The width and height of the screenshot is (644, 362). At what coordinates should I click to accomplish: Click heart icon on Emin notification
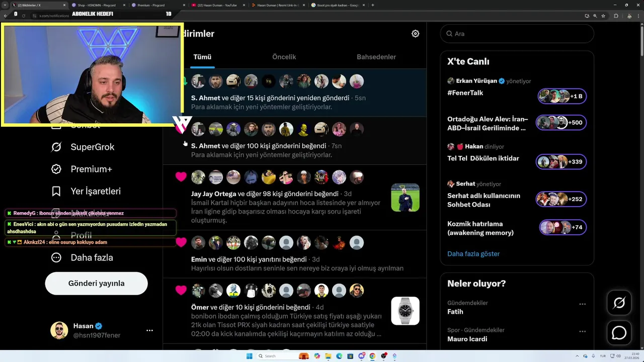tap(181, 242)
